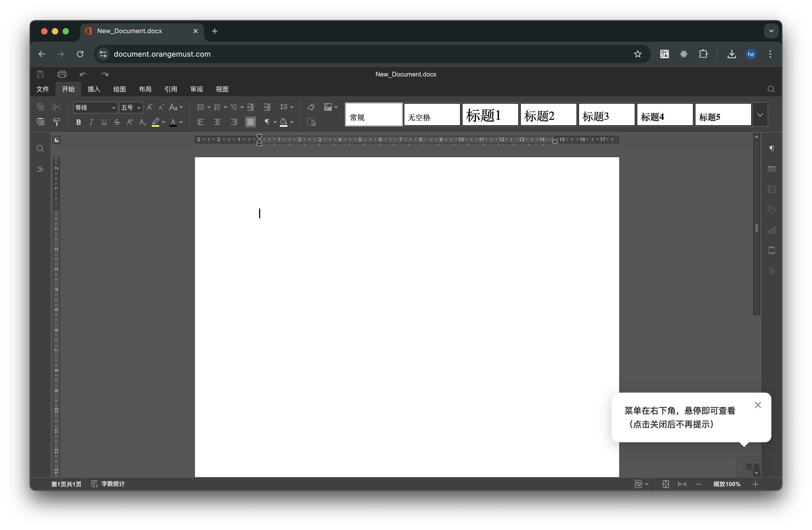This screenshot has height=530, width=812.
Task: Insert a table from right sidebar
Action: [x=771, y=169]
